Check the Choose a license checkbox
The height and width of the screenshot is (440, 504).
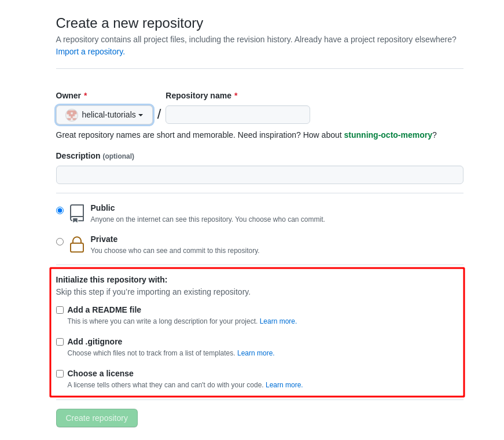click(x=60, y=373)
